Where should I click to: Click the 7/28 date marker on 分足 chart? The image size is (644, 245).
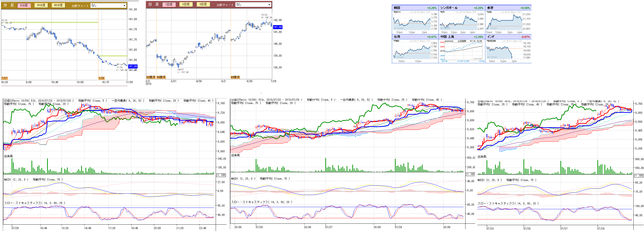[102, 78]
